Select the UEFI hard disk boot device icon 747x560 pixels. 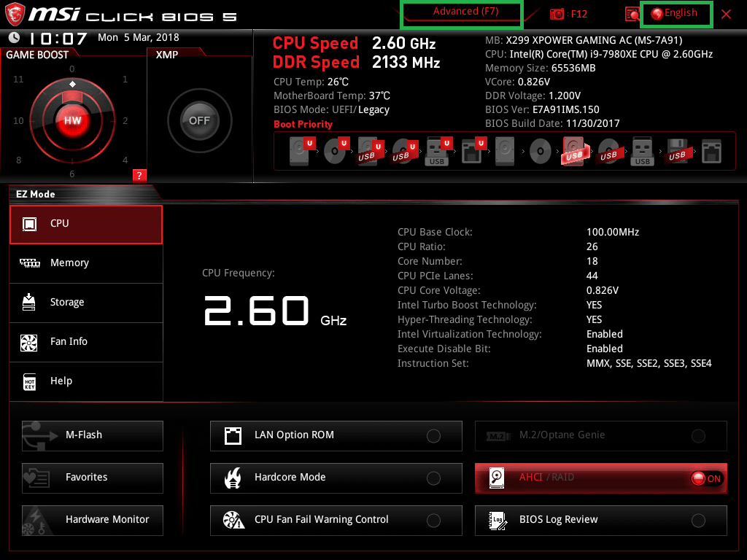point(301,151)
